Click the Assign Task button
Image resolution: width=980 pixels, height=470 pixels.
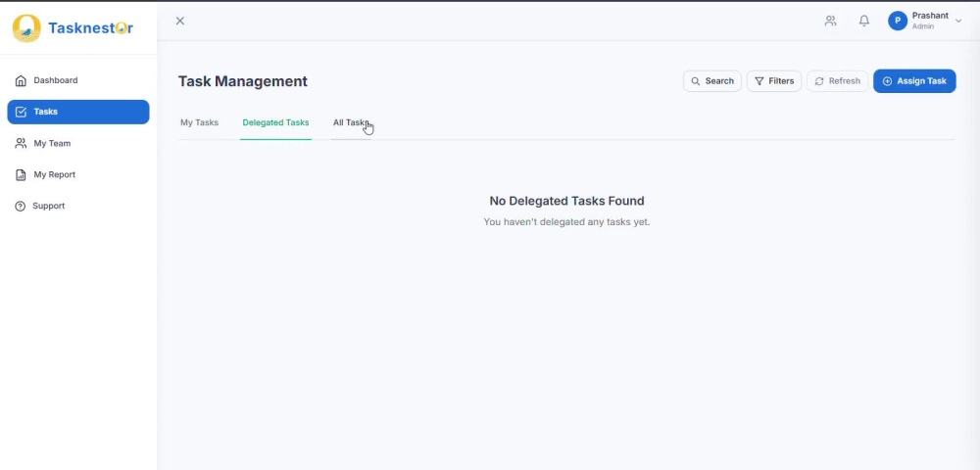914,81
